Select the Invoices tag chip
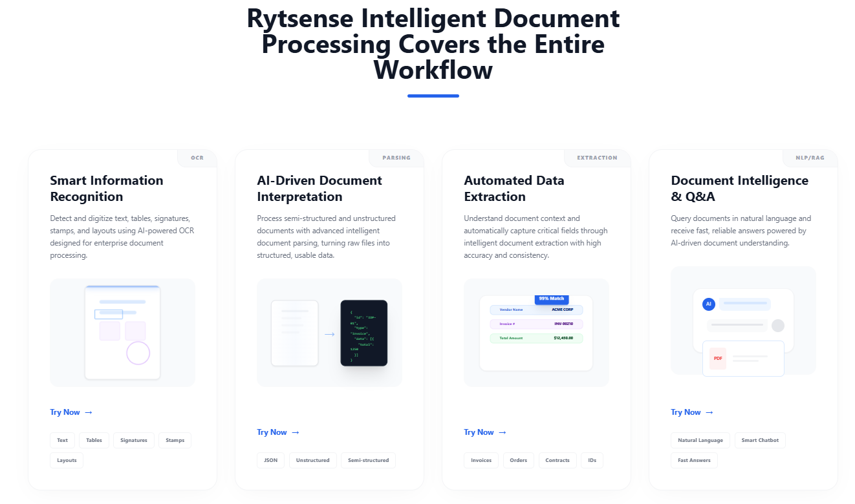The image size is (855, 504). pos(481,460)
